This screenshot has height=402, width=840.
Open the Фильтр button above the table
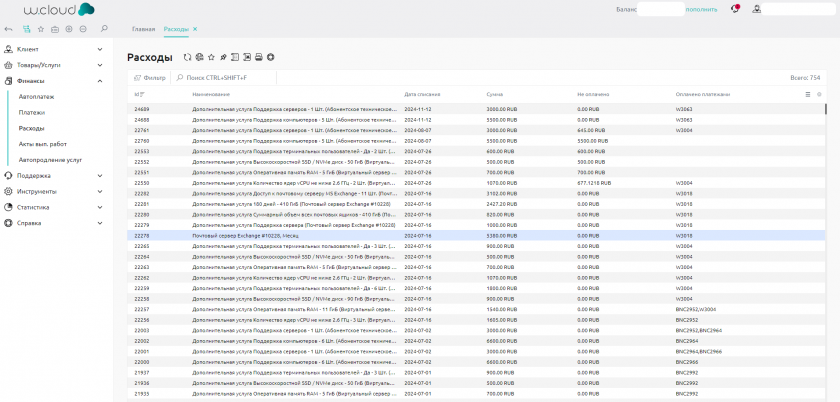coord(150,77)
